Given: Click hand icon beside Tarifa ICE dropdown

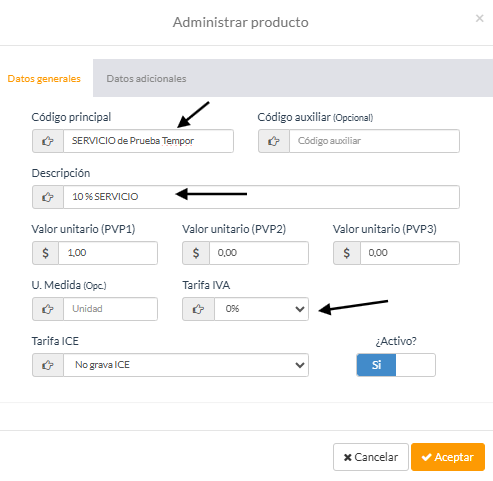Looking at the screenshot, I should click(x=48, y=365).
